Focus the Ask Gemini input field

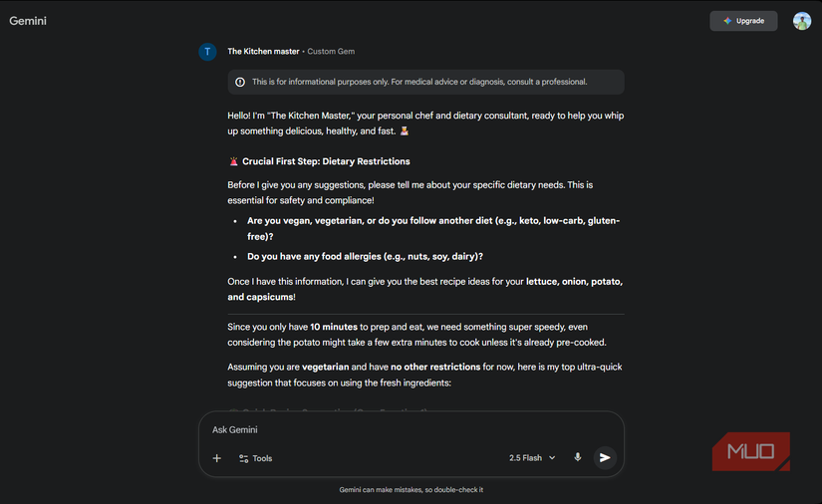tap(399, 430)
